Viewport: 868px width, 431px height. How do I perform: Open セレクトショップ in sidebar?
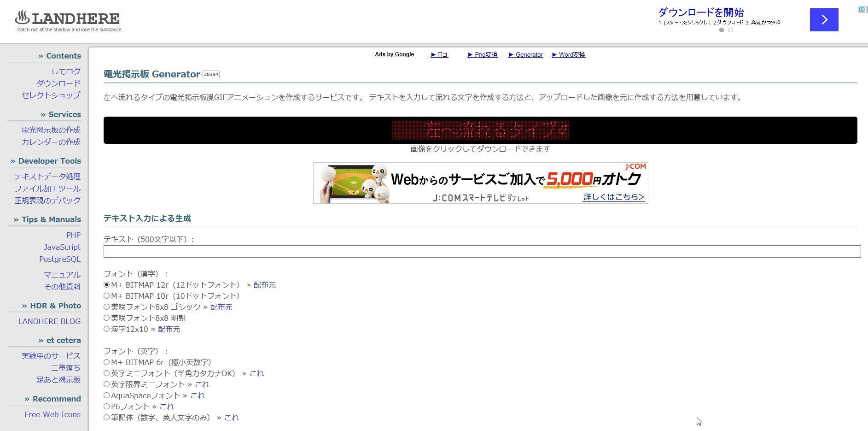[51, 95]
